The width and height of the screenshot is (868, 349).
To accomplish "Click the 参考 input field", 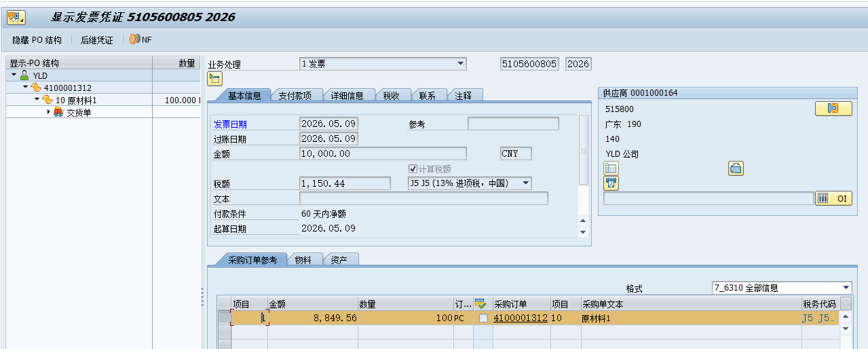I will pos(513,124).
